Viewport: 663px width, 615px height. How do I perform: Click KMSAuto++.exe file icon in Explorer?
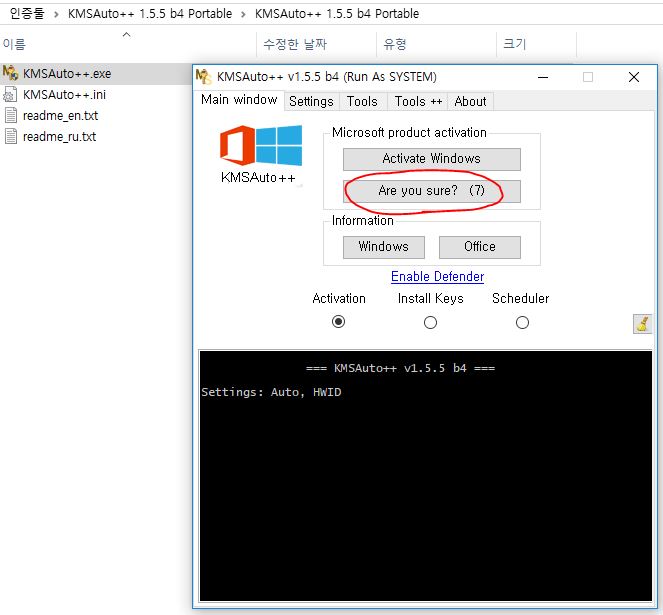click(x=10, y=73)
